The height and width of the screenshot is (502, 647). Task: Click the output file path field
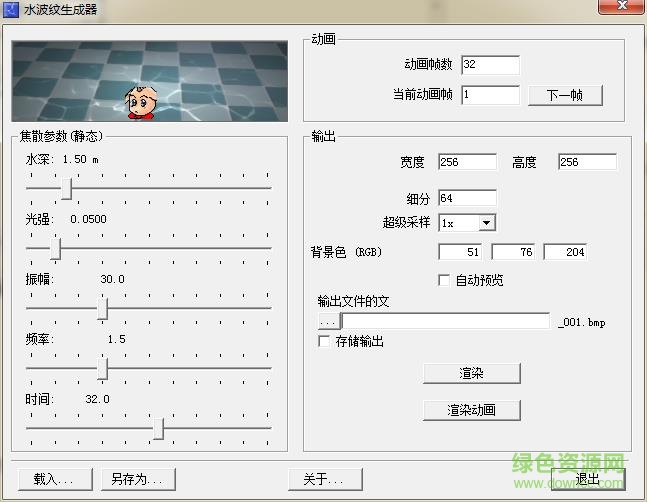(x=446, y=321)
